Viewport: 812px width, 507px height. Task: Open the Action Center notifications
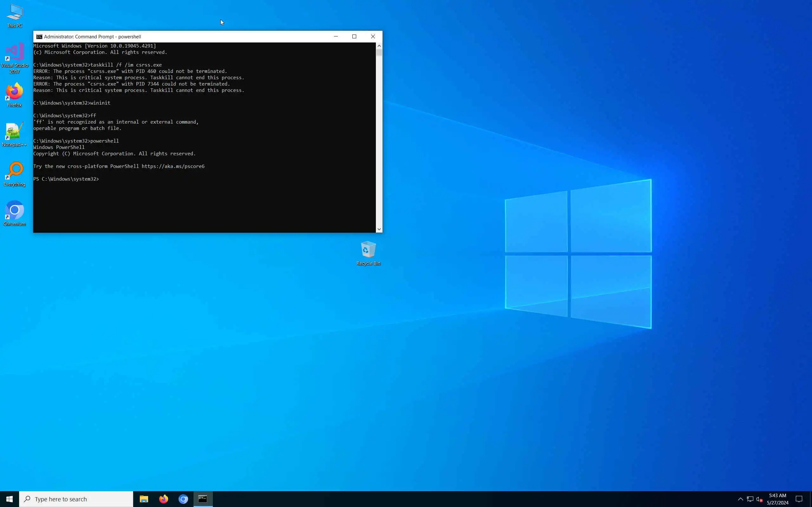[x=799, y=499]
